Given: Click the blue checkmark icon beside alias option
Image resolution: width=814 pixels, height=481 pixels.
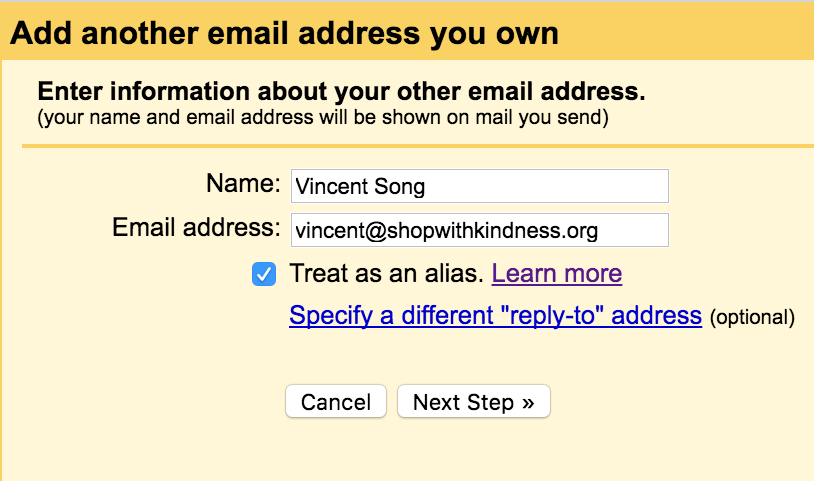Looking at the screenshot, I should (x=264, y=274).
